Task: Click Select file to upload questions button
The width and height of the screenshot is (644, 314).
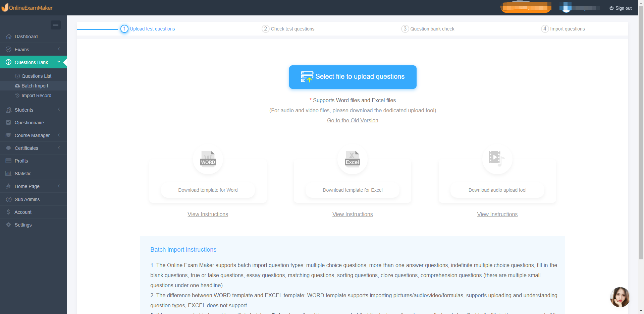Action: [353, 77]
